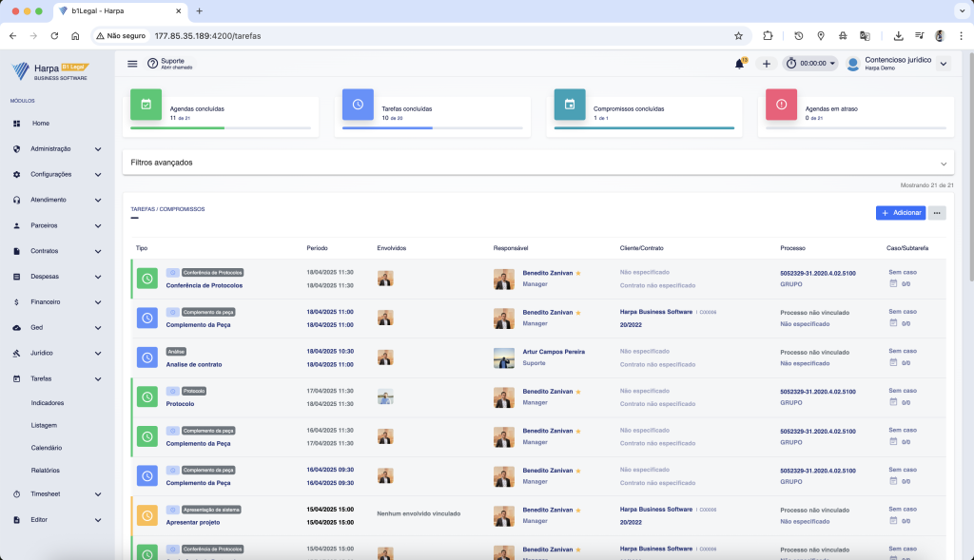This screenshot has height=560, width=974.
Task: Click the Financeiro dollar icon
Action: click(x=17, y=301)
